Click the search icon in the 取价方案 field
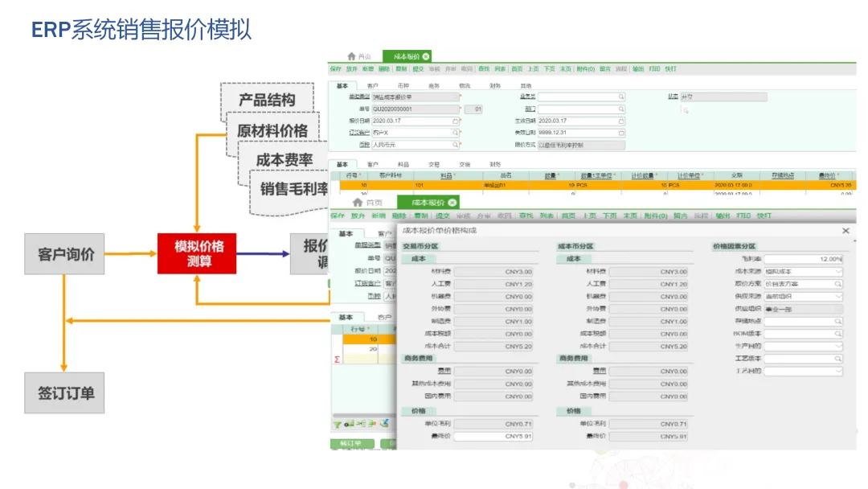 click(838, 284)
